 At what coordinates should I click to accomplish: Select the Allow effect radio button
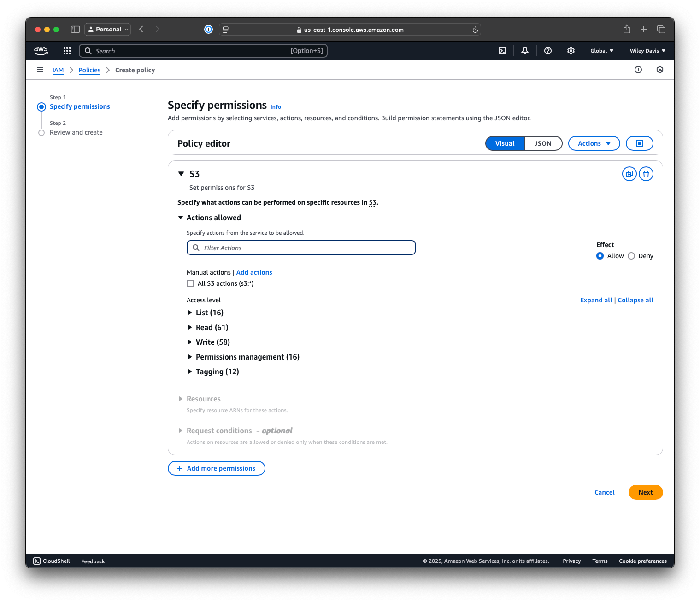(600, 256)
